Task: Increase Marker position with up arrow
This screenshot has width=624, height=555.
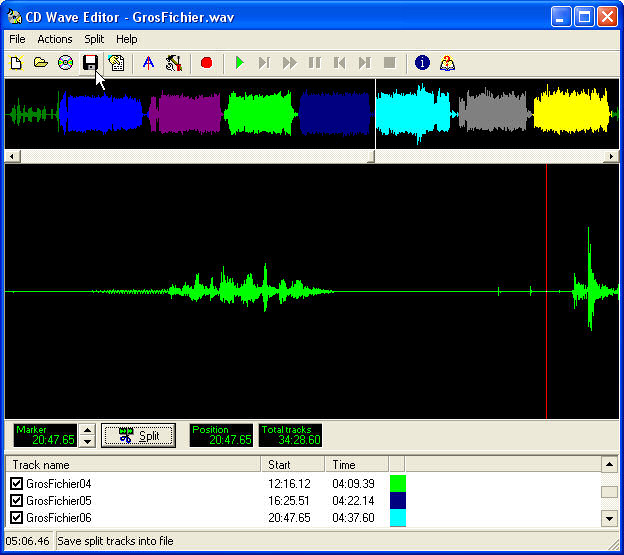Action: 87,430
